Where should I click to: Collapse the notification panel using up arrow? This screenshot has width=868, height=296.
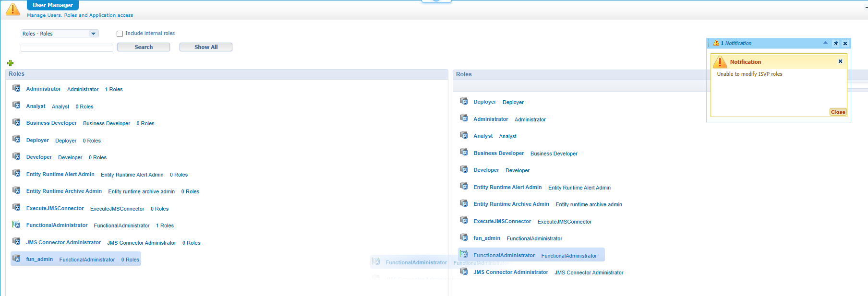[x=825, y=43]
